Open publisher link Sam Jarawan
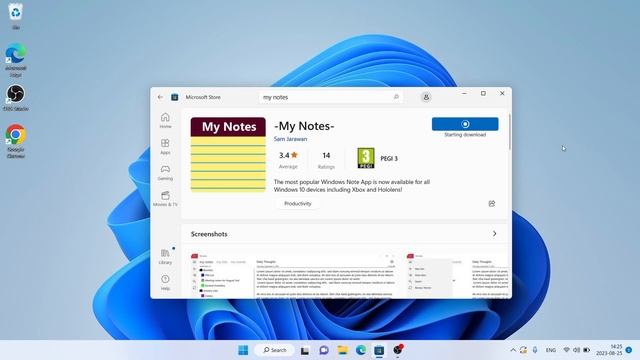The image size is (640, 360). 290,139
